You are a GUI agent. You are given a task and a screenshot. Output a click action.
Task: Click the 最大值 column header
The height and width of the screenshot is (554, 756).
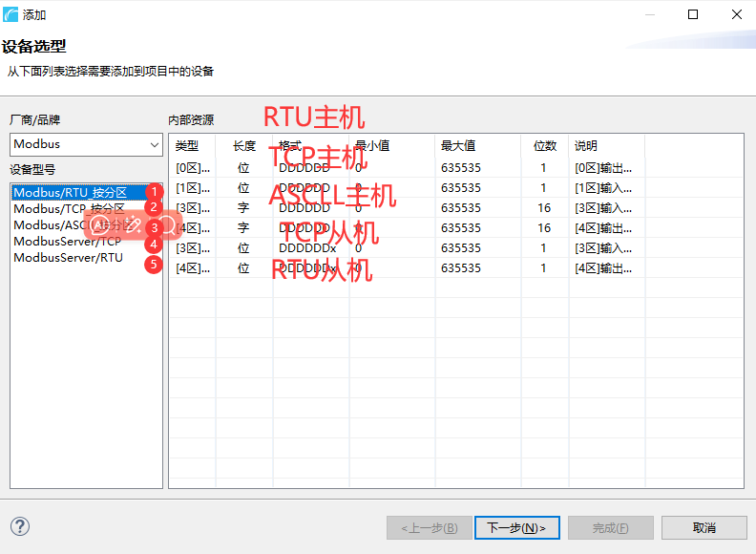tap(478, 146)
